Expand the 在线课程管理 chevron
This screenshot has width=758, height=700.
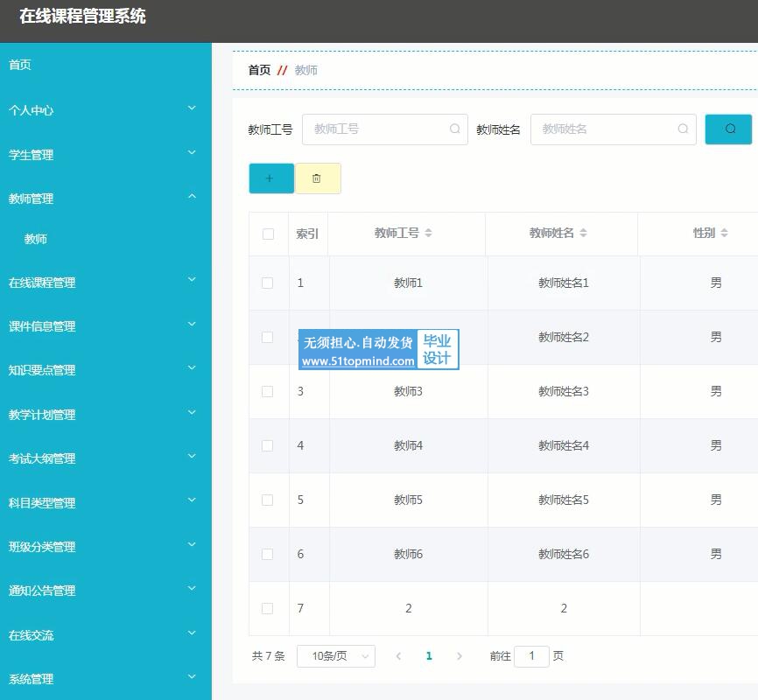[x=192, y=279]
